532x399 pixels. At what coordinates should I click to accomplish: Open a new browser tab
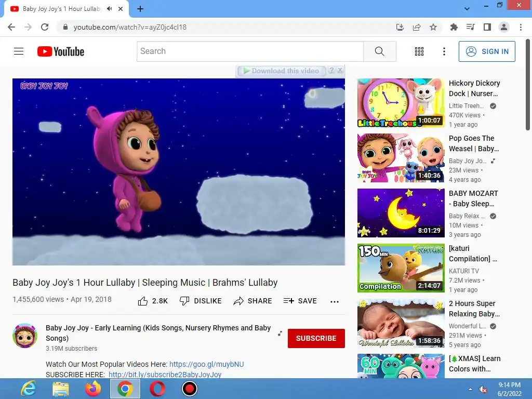pyautogui.click(x=140, y=9)
